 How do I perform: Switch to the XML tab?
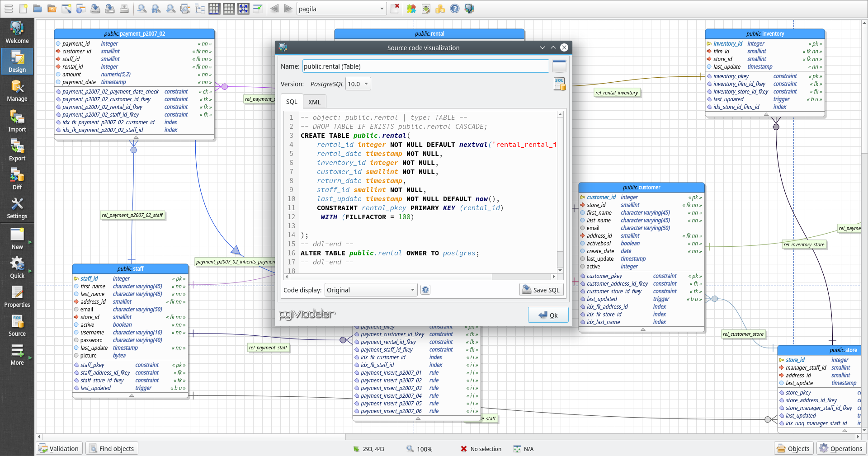(314, 102)
